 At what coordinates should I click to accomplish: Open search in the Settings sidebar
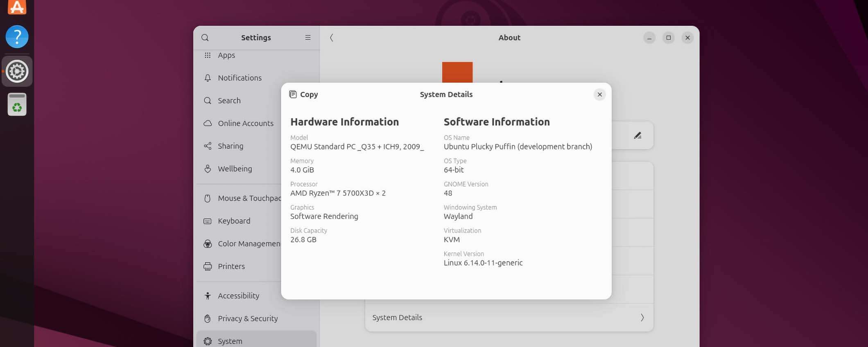[205, 38]
